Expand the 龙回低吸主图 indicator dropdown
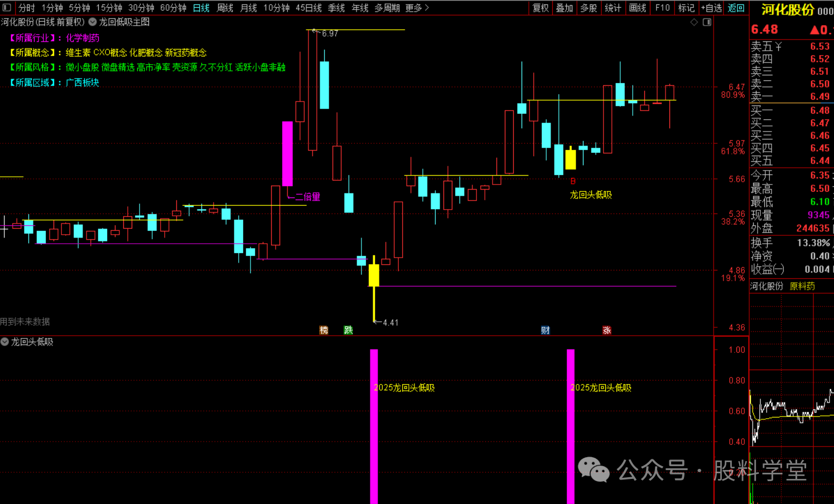This screenshot has width=834, height=504. (x=93, y=22)
